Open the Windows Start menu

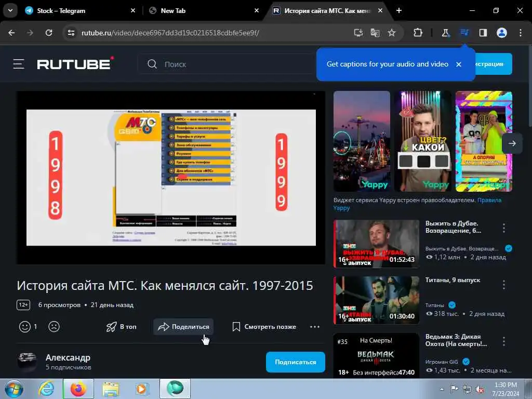point(14,389)
